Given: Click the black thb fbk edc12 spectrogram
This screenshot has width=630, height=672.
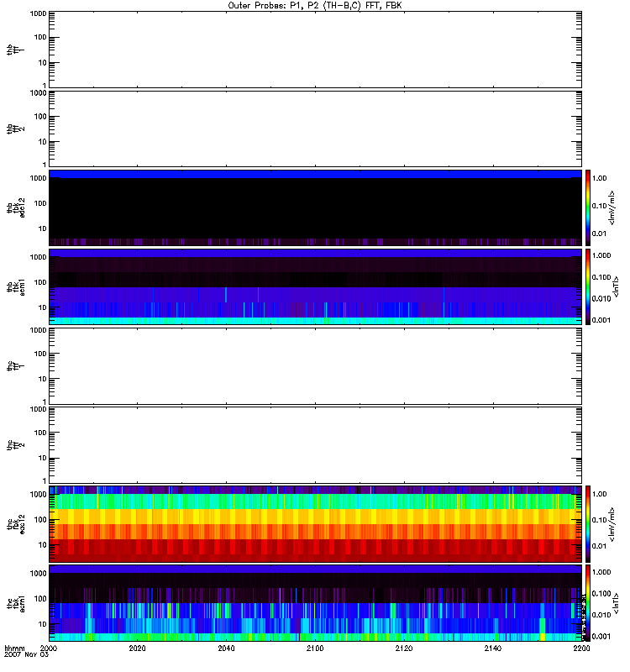Looking at the screenshot, I should 315,207.
